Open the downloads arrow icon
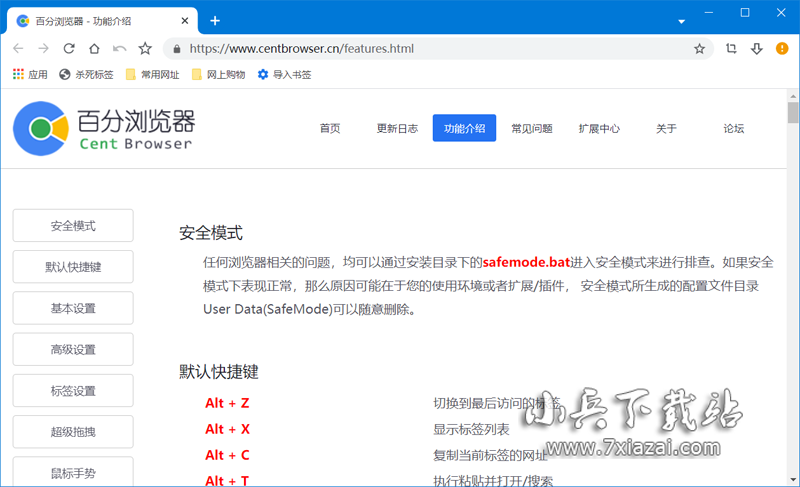Image resolution: width=800 pixels, height=487 pixels. coord(756,48)
